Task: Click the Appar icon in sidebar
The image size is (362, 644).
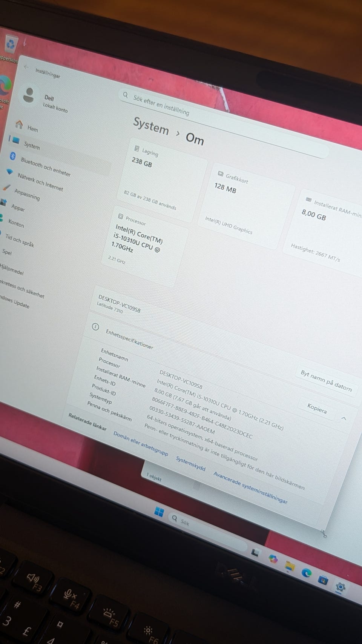Action: click(3, 203)
